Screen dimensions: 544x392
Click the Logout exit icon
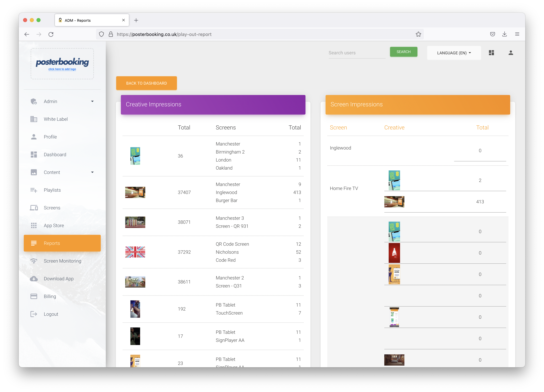(34, 314)
